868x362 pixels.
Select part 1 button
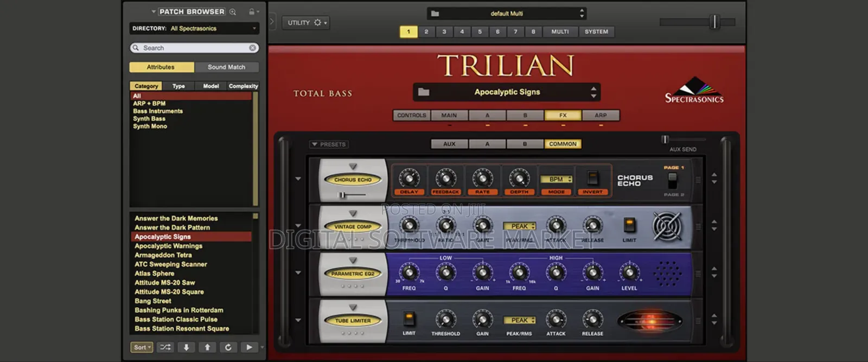(x=409, y=31)
